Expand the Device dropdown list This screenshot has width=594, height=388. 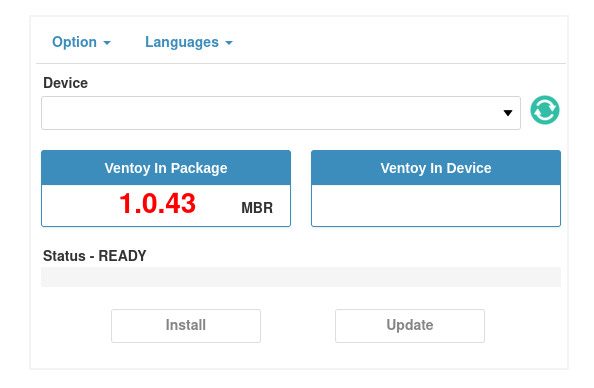coord(281,113)
